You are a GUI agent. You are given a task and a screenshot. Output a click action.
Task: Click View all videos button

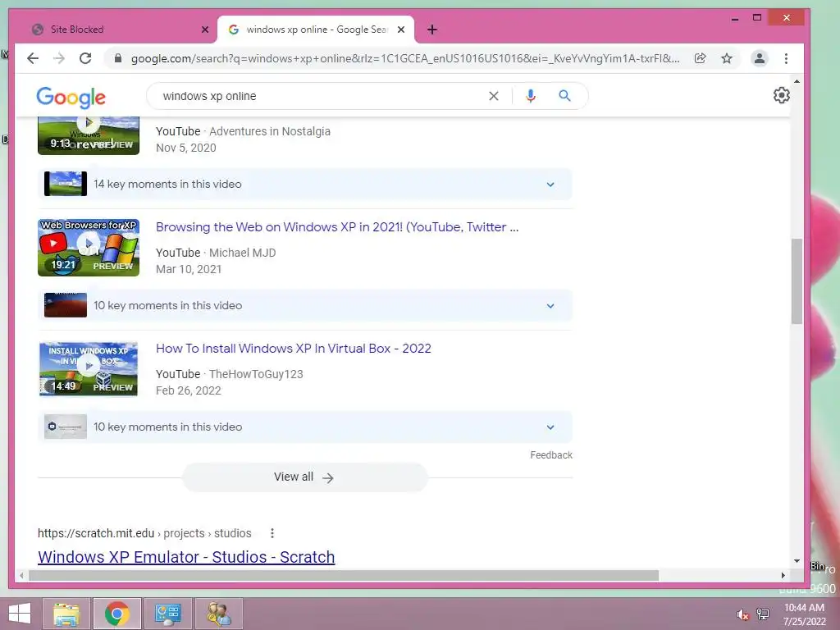305,477
